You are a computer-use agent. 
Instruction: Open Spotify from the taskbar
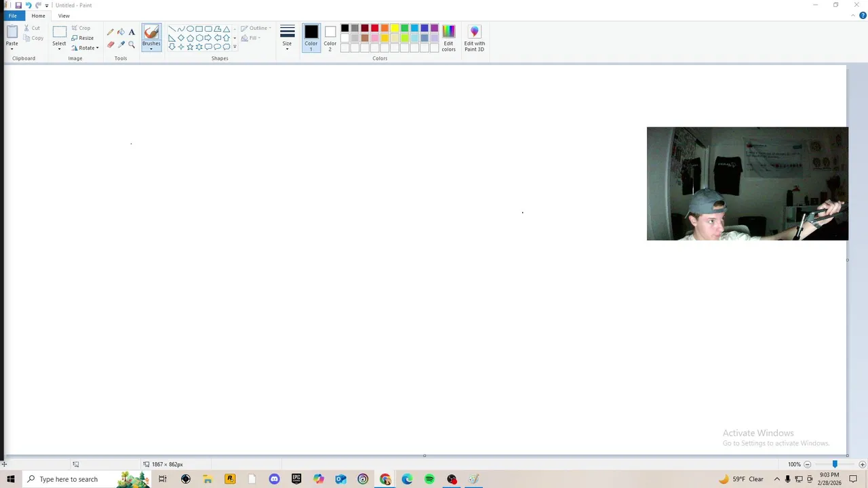429,479
